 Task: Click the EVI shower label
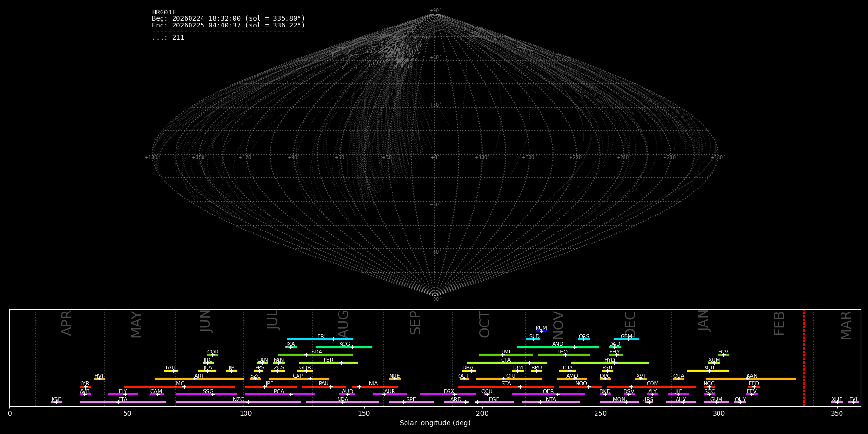(853, 400)
